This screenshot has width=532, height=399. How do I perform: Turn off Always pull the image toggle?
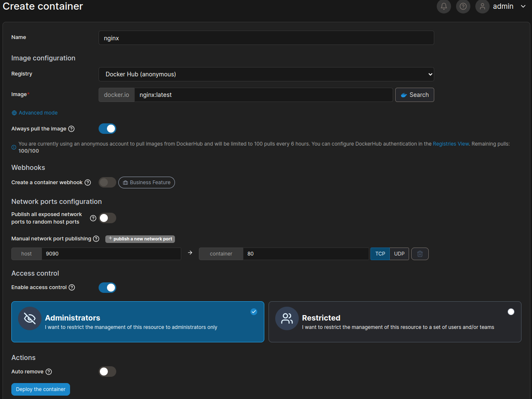(107, 128)
